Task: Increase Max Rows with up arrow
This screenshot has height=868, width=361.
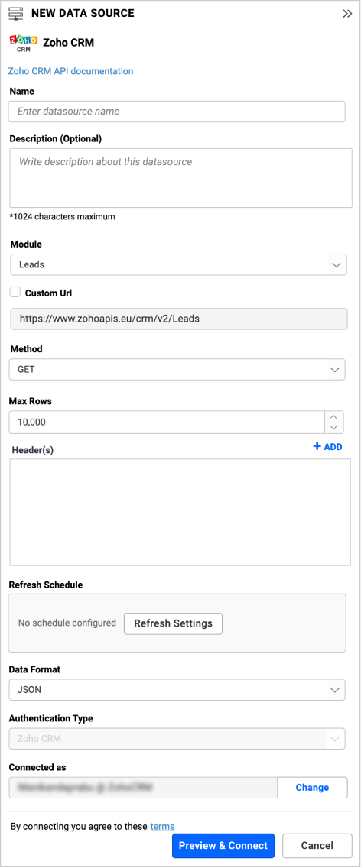Action: point(333,417)
